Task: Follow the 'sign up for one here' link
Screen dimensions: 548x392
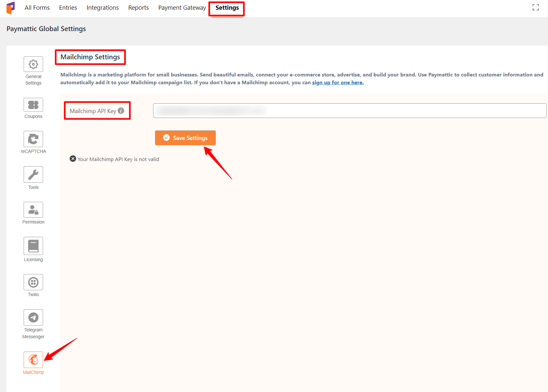Action: click(x=338, y=83)
